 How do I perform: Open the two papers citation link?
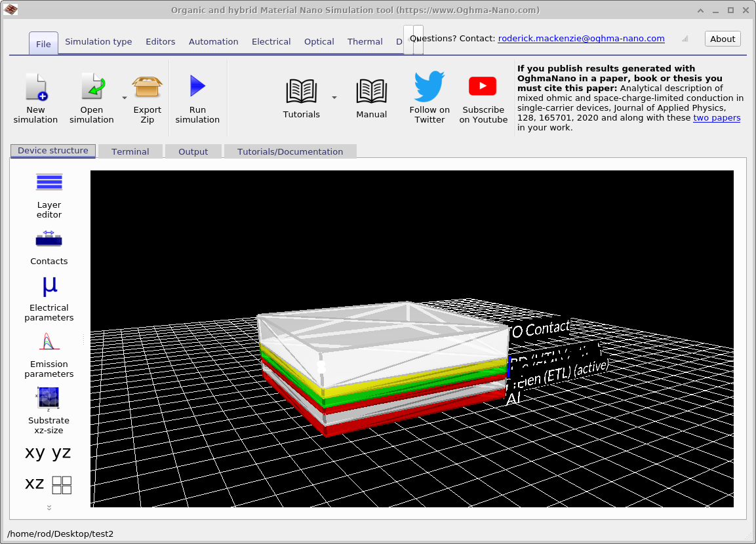(717, 117)
